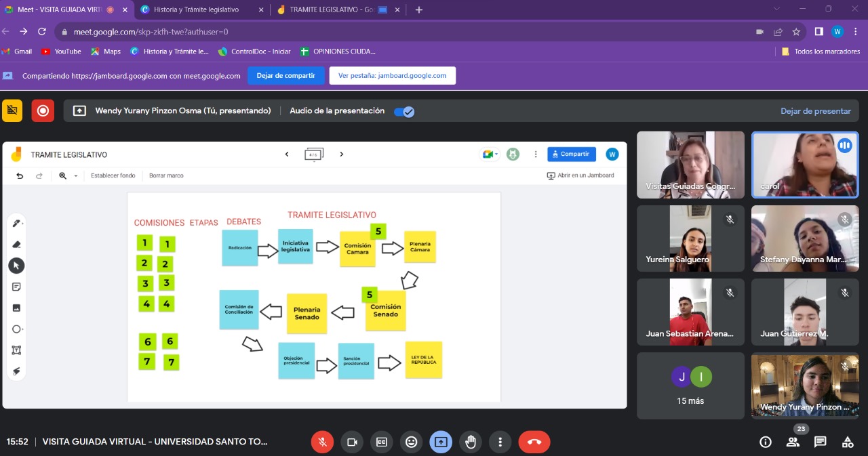Click the yellow LEY DE LA REPÚBLICA sticky note
This screenshot has width=868, height=456.
click(x=424, y=360)
